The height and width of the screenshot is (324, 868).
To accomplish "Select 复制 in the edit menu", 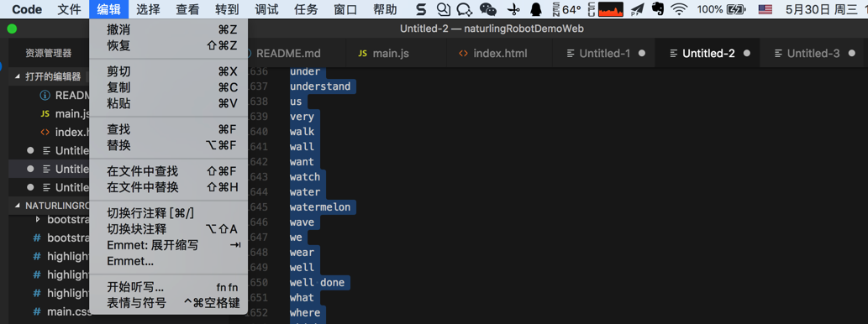I will 168,87.
